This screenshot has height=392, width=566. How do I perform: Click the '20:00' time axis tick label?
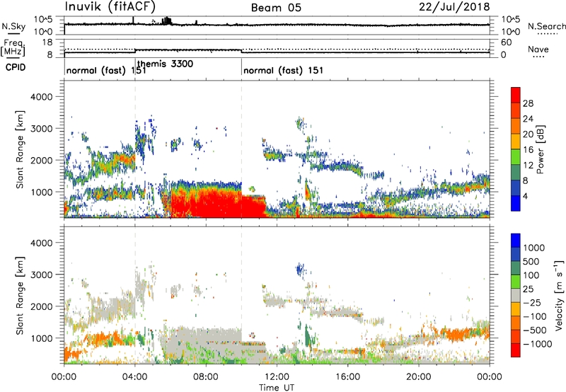[x=418, y=377]
